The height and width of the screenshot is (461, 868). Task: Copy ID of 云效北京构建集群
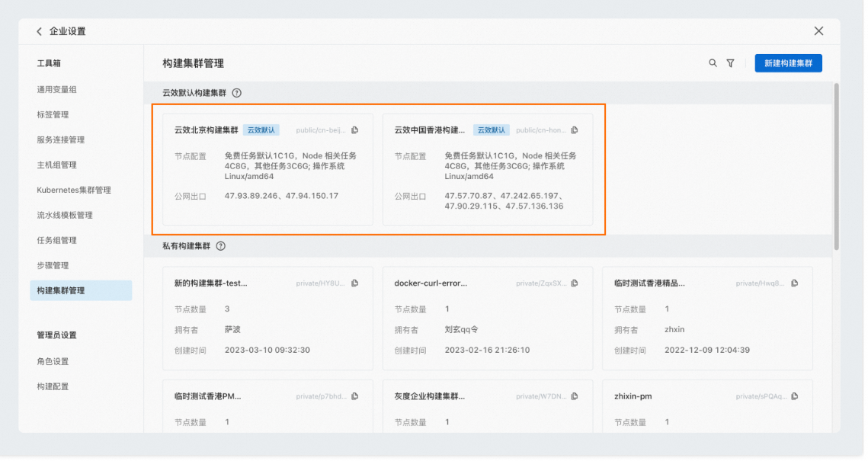(357, 130)
